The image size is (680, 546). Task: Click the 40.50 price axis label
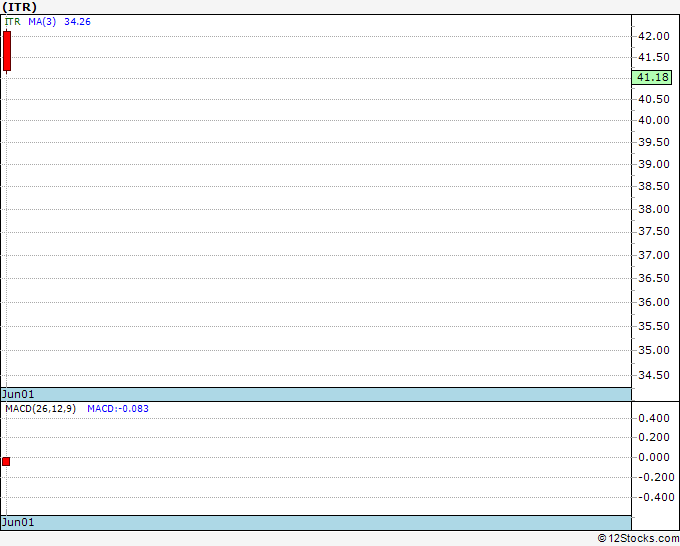[x=654, y=99]
